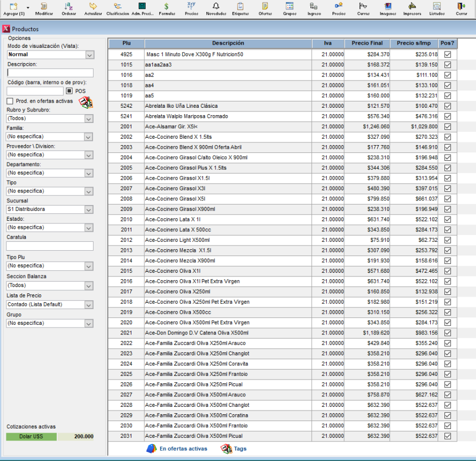Click the Impresora printer icon
The image size is (476, 461).
pyautogui.click(x=412, y=7)
